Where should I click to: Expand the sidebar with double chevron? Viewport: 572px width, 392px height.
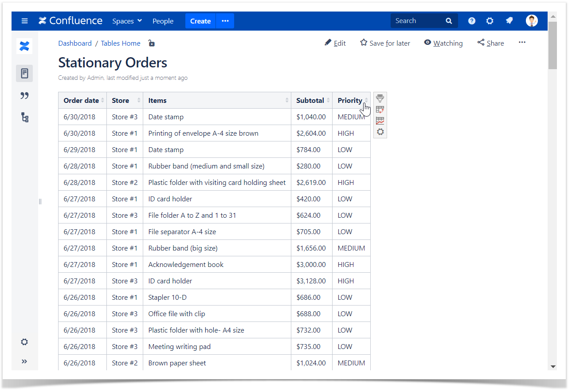point(24,361)
